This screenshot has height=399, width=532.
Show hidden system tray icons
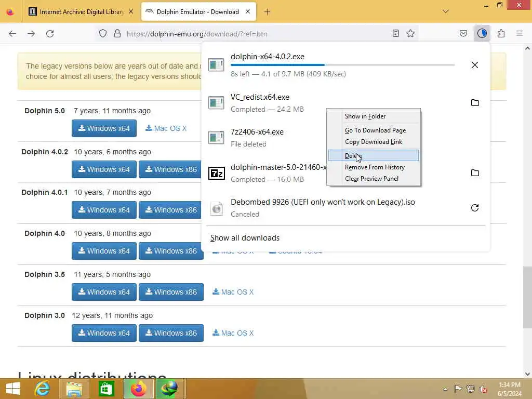coord(445,389)
